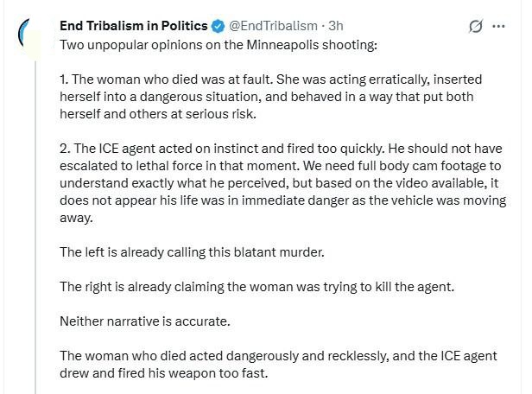This screenshot has height=394, width=532.
Task: Click the Grok explain-post icon
Action: [x=474, y=26]
